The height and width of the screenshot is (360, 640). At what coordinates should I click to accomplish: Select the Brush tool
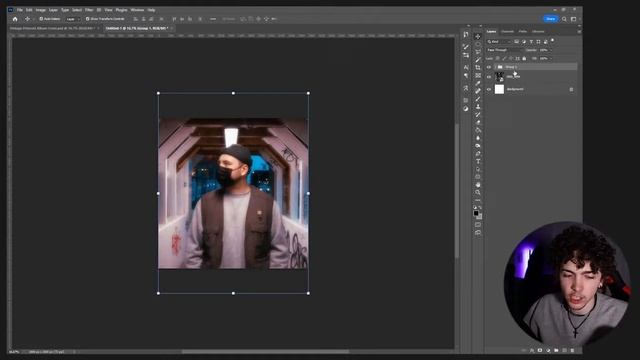pyautogui.click(x=478, y=99)
